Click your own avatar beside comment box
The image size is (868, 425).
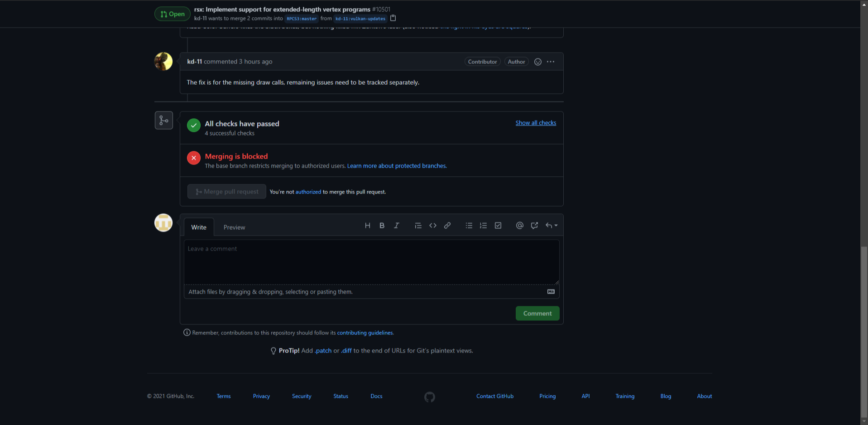point(163,222)
